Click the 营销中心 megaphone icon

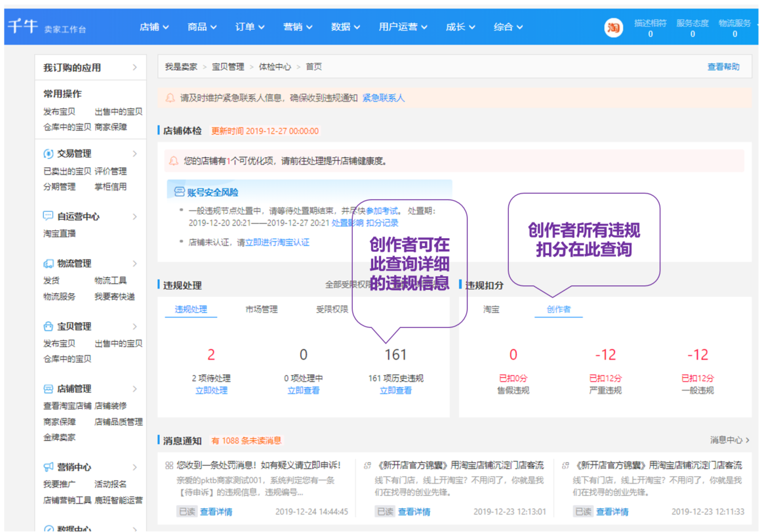click(48, 467)
